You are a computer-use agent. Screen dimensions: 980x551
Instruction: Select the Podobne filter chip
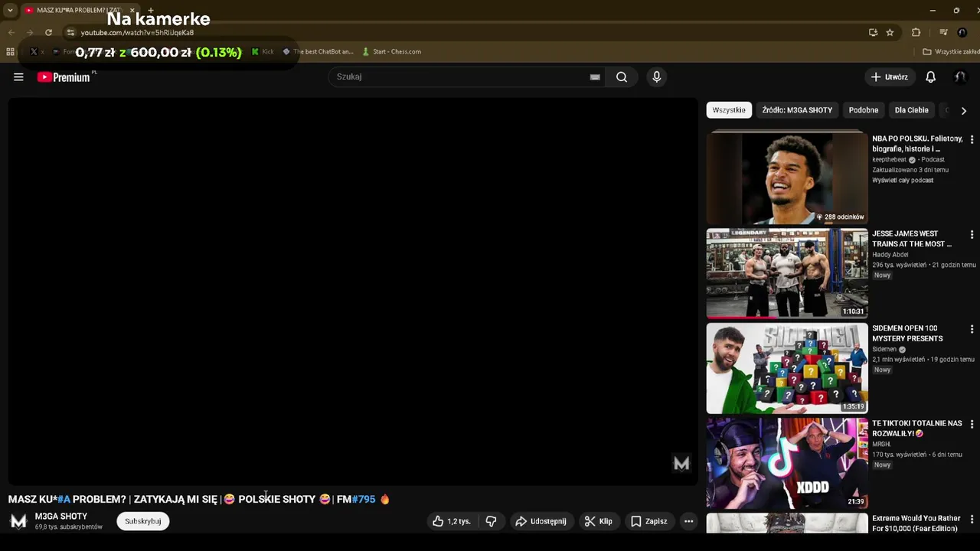864,110
